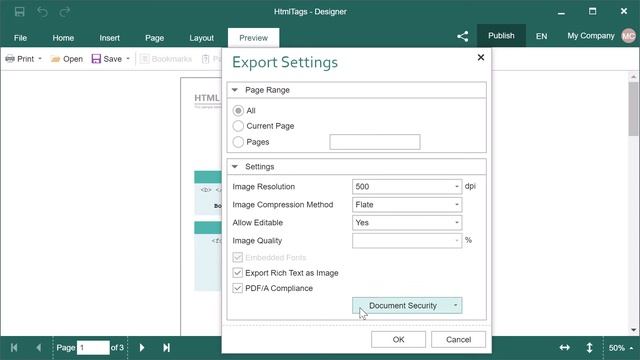Image resolution: width=640 pixels, height=360 pixels.
Task: Toggle the Embedded Fonts checkbox
Action: pos(238,258)
